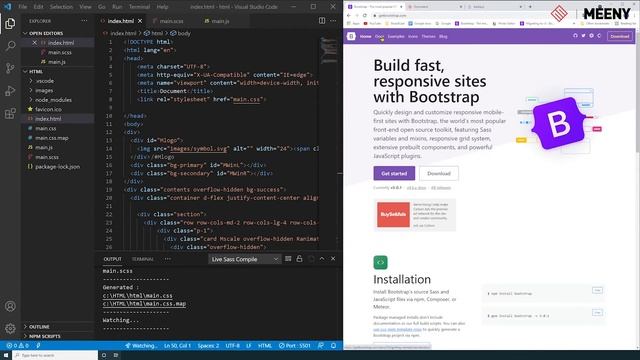Close the output panel
Image resolution: width=640 pixels, height=360 pixels.
tap(333, 259)
